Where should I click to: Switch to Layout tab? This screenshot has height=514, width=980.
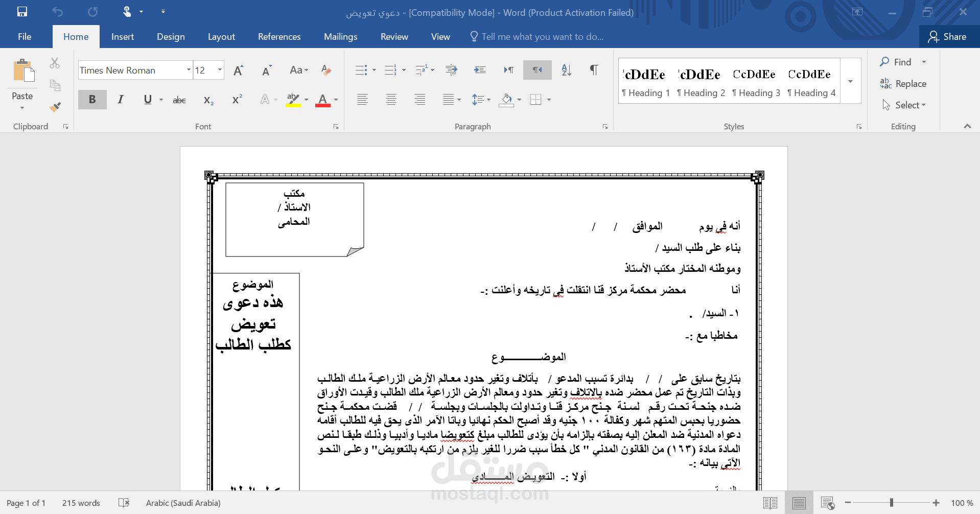click(221, 37)
